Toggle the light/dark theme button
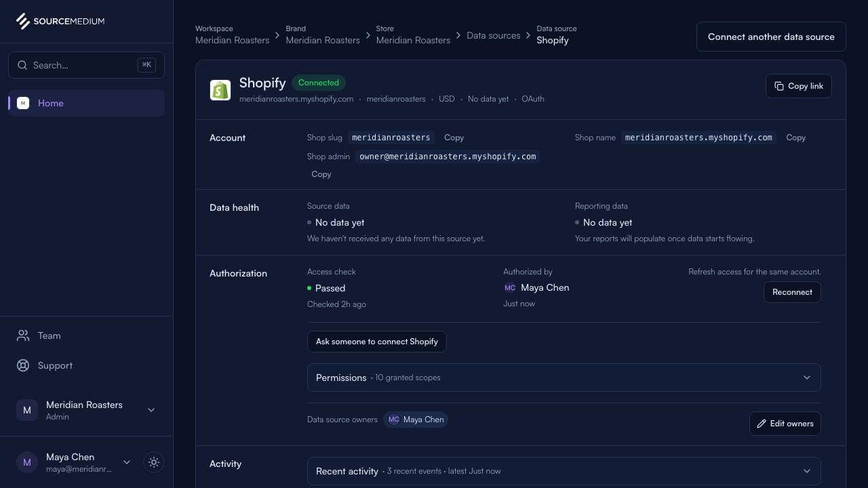 tap(154, 462)
